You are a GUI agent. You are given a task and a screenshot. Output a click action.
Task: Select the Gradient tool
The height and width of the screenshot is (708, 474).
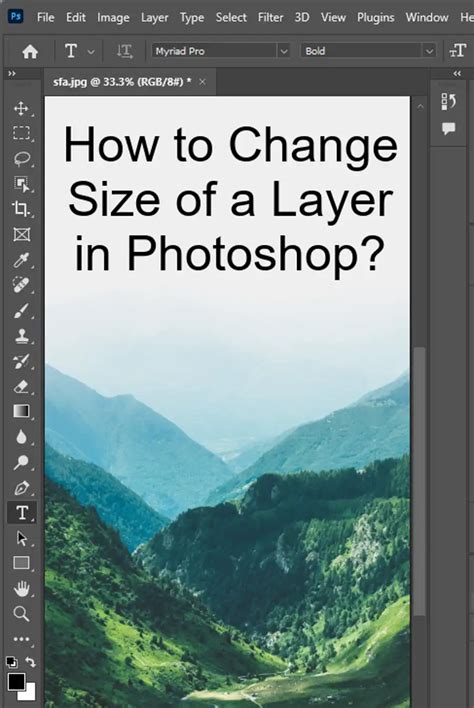coord(21,411)
